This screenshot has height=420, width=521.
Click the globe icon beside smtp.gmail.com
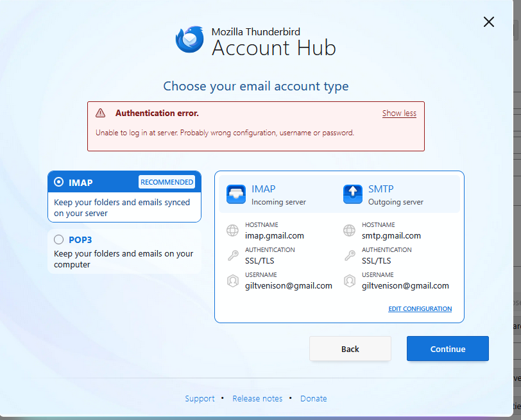pyautogui.click(x=349, y=230)
